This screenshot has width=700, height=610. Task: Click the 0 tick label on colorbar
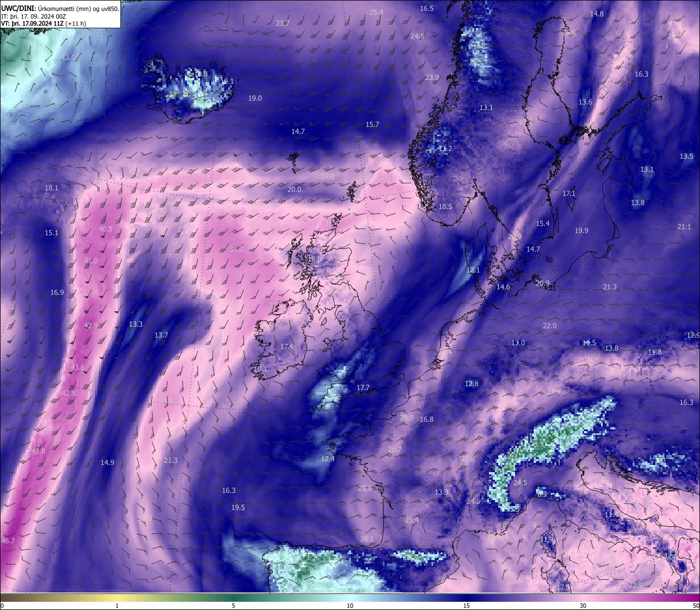point(2,605)
